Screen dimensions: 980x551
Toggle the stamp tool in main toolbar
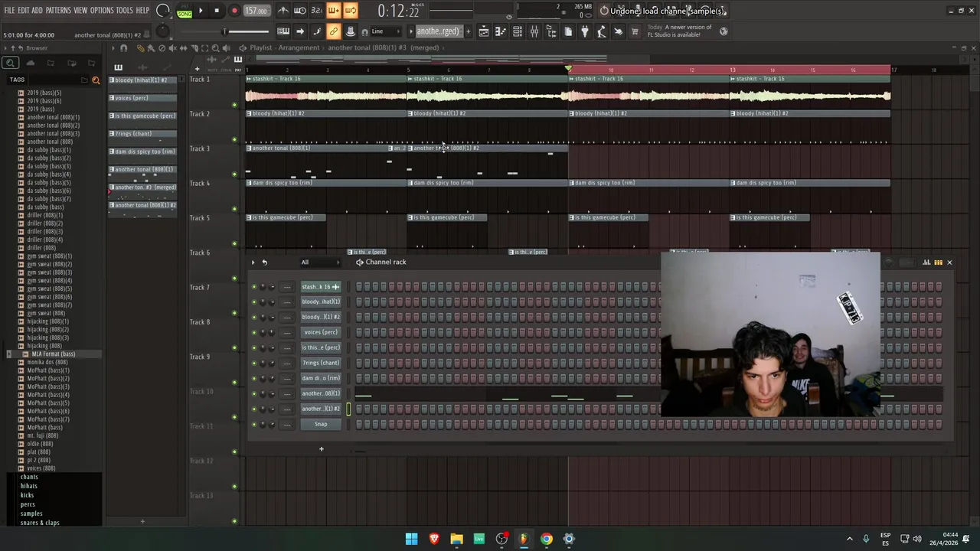(351, 31)
